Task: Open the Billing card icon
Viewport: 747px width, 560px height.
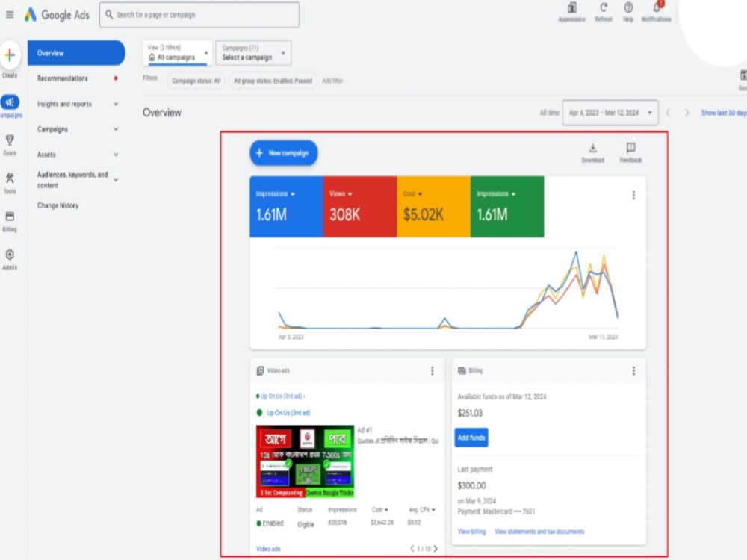Action: 10,217
